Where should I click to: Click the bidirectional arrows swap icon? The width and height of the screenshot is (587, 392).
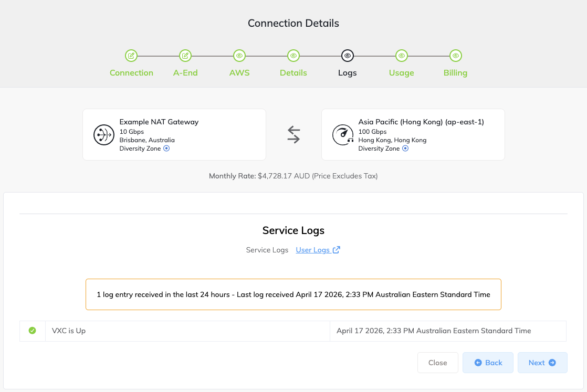click(294, 134)
